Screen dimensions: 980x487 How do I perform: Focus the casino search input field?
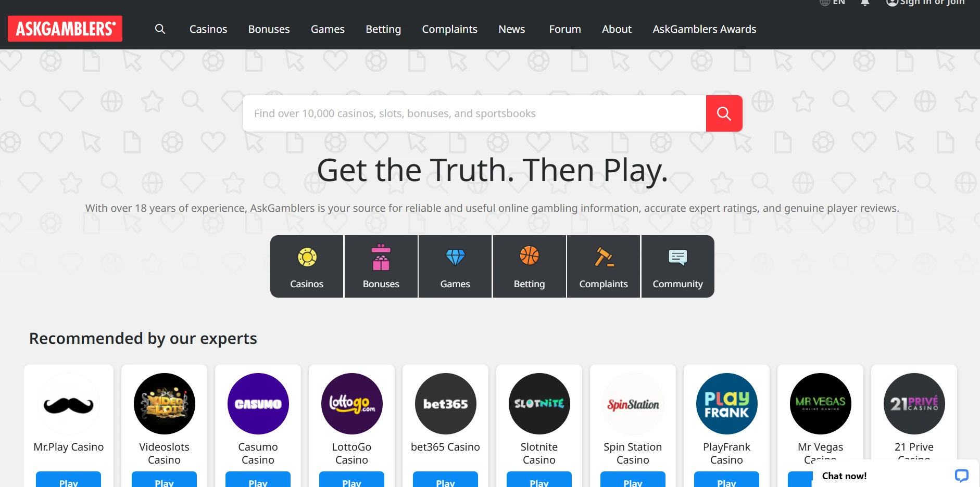tap(474, 113)
